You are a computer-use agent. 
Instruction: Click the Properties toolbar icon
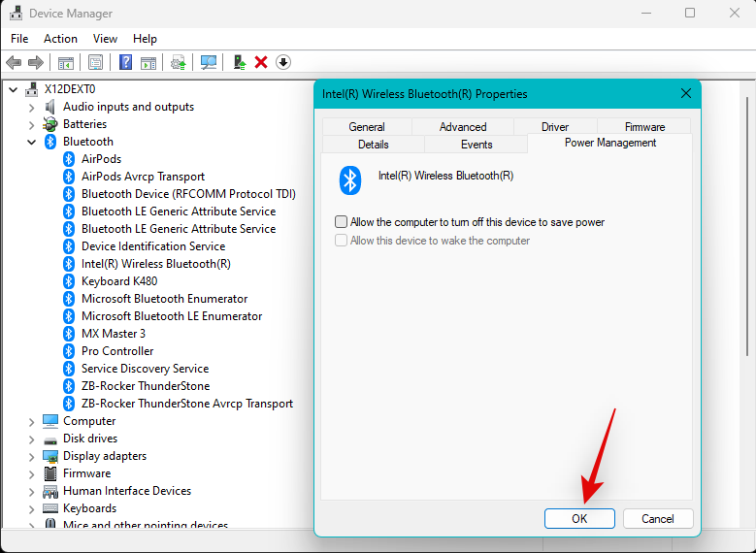tap(95, 62)
